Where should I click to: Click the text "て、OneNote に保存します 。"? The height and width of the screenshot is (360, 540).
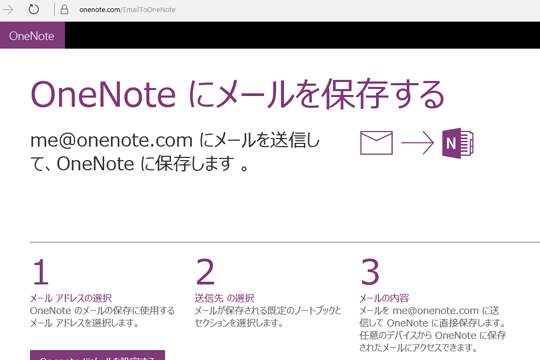[139, 164]
